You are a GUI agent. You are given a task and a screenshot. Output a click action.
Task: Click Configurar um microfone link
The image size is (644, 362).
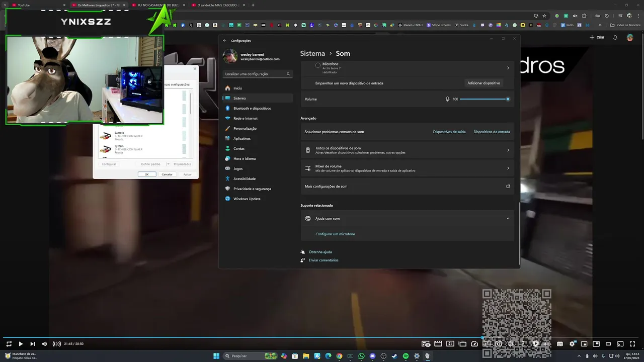coord(335,234)
